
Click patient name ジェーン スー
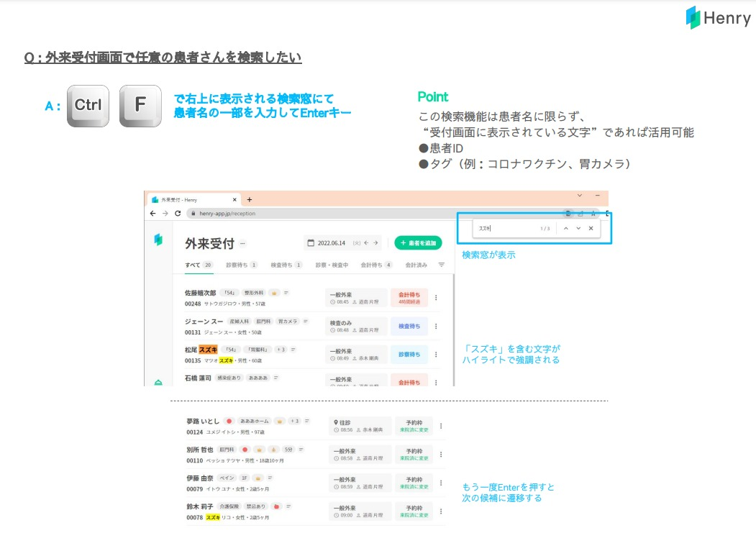tap(204, 321)
